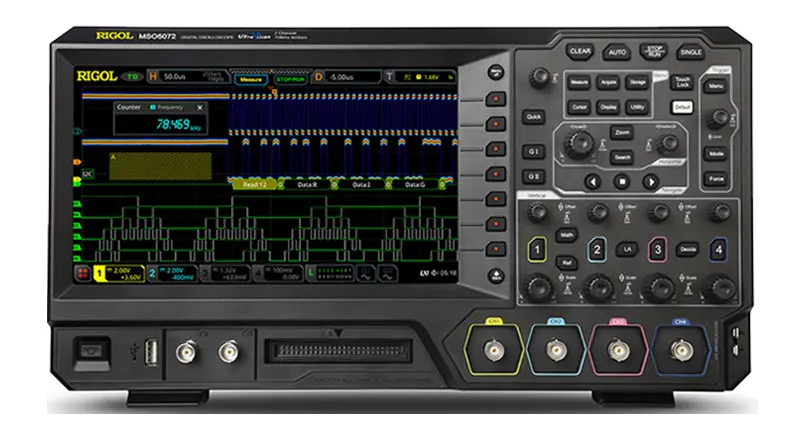The image size is (810, 440).
Task: Click the Back softkey below the softkeys
Action: [496, 276]
